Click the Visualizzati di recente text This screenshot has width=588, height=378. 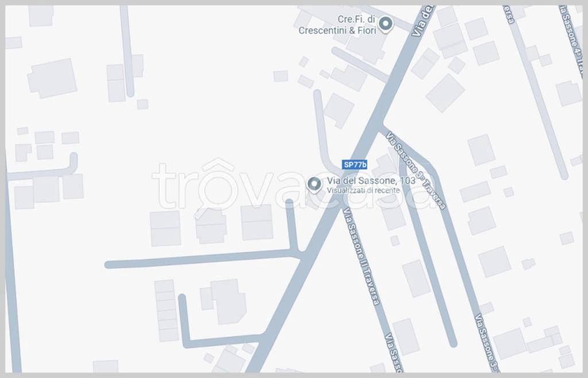363,191
